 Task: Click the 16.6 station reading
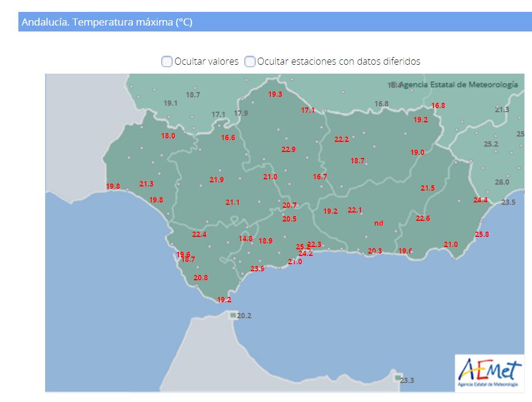tap(228, 138)
